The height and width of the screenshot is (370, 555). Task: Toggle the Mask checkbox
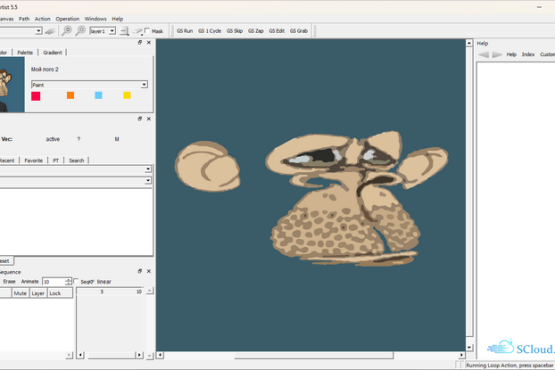147,30
